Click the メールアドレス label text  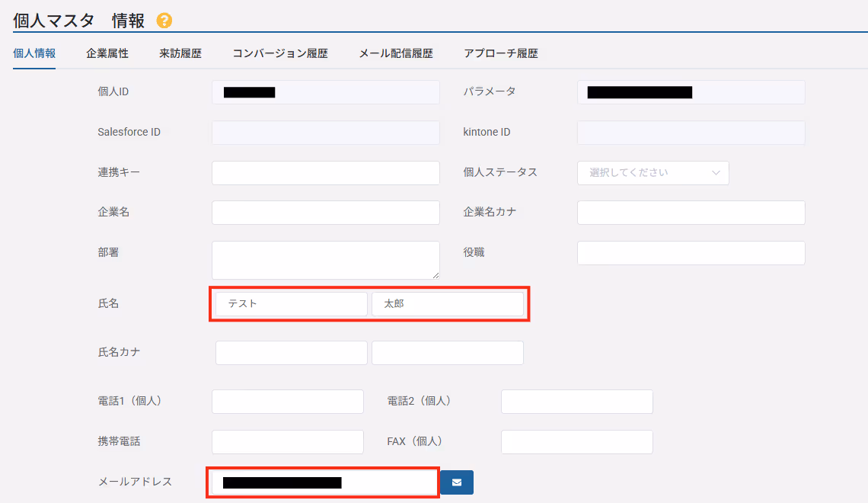(135, 482)
